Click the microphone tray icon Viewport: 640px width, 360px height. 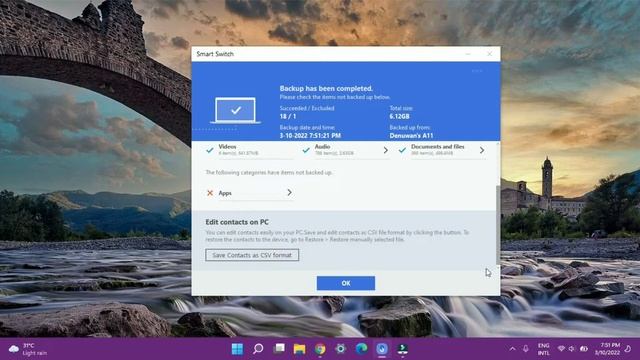coord(526,349)
